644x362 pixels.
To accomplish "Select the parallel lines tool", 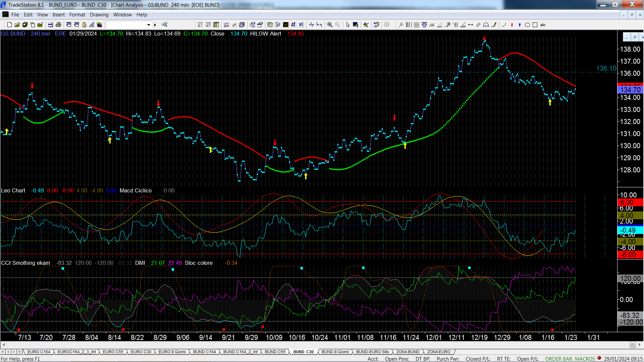I will point(478,25).
